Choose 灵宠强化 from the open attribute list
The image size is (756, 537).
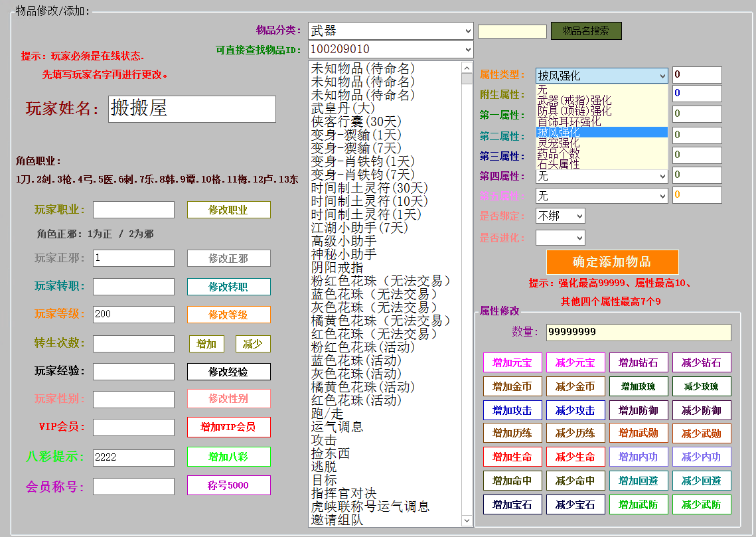pyautogui.click(x=558, y=143)
